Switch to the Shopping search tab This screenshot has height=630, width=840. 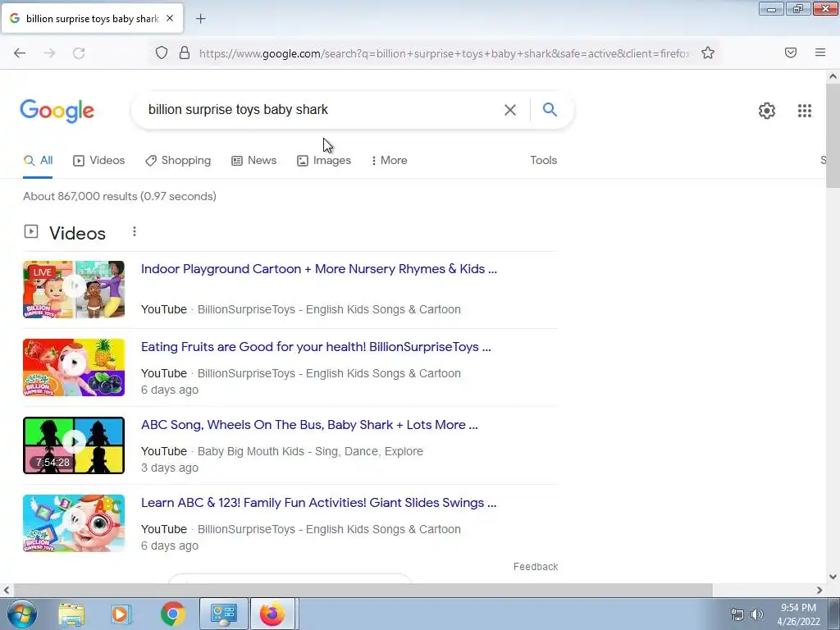coord(178,160)
